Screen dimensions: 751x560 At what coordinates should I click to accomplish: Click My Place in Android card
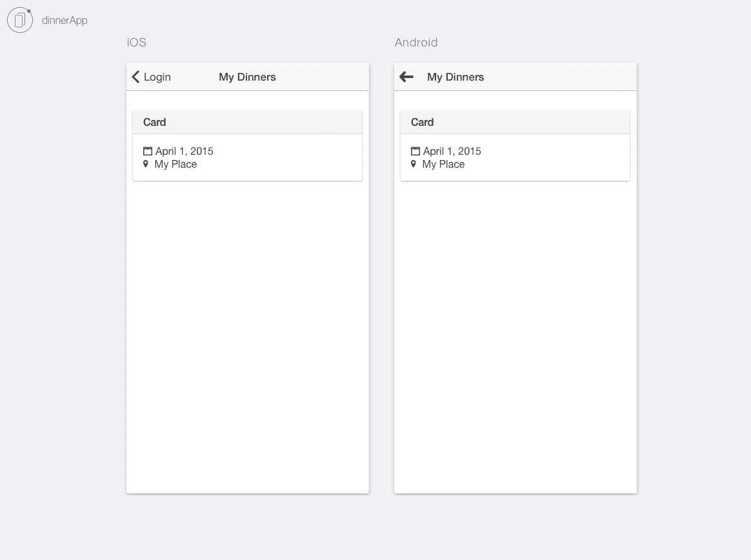443,165
